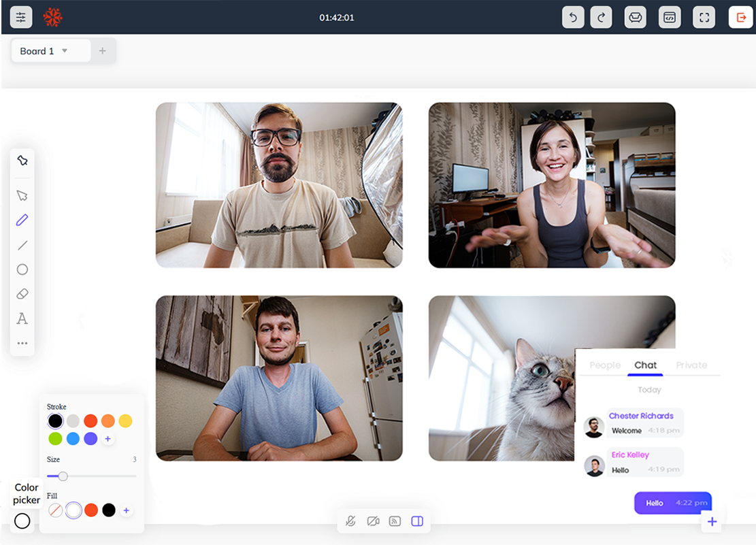
Task: Click the pin toolbar icon
Action: point(22,161)
